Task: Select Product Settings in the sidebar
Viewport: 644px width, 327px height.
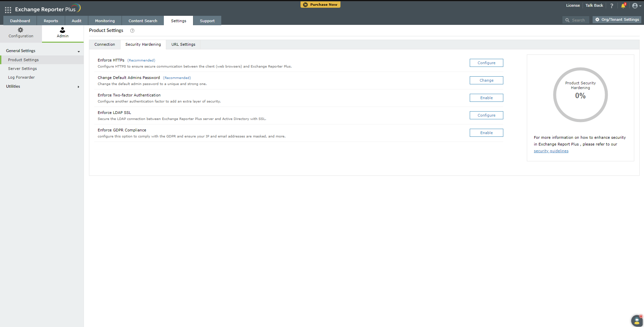Action: [42, 60]
